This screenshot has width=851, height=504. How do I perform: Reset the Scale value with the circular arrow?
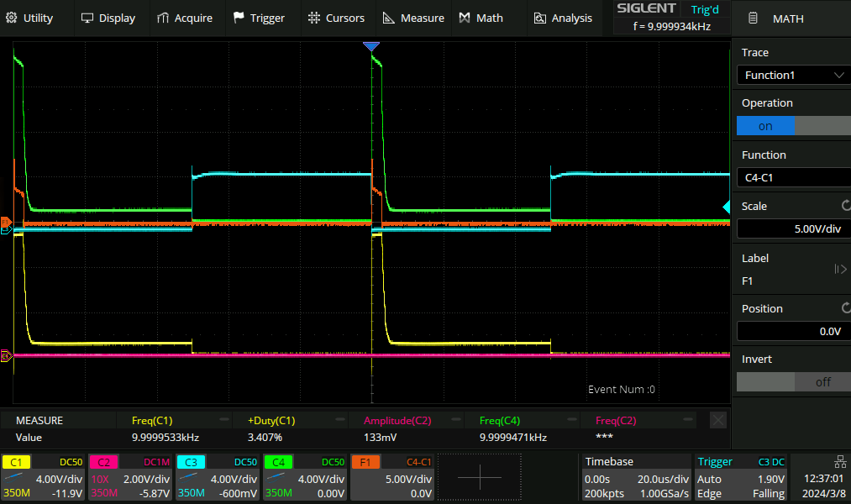(845, 206)
